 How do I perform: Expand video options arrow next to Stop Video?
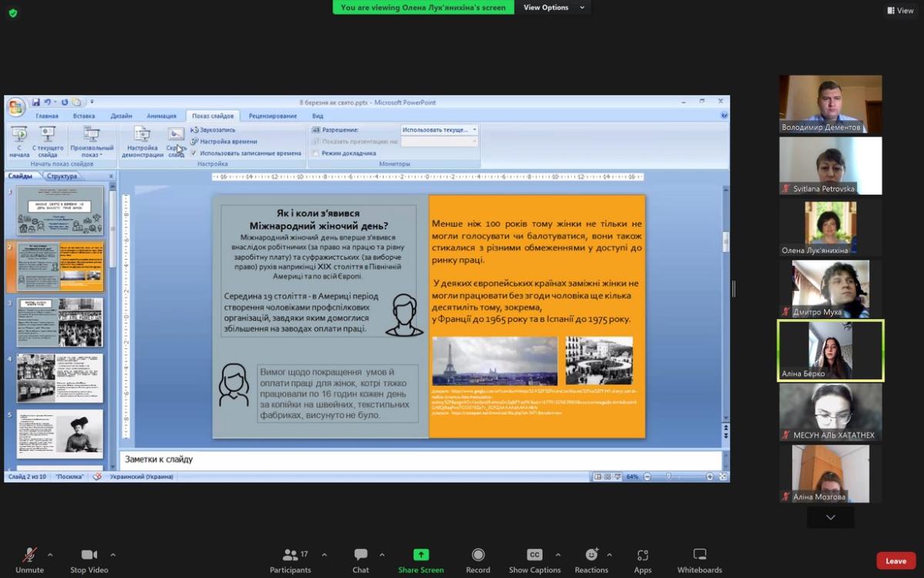113,555
